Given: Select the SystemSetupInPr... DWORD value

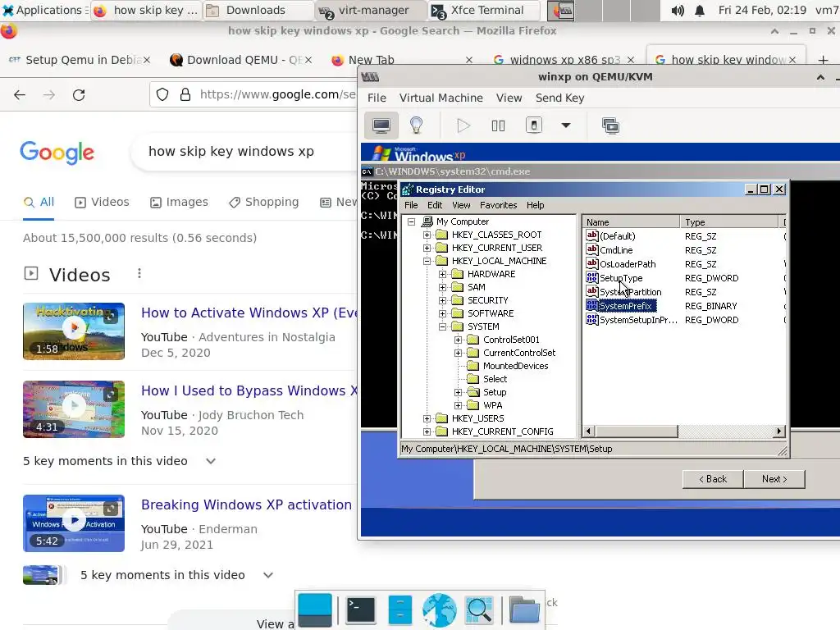Looking at the screenshot, I should click(x=638, y=320).
